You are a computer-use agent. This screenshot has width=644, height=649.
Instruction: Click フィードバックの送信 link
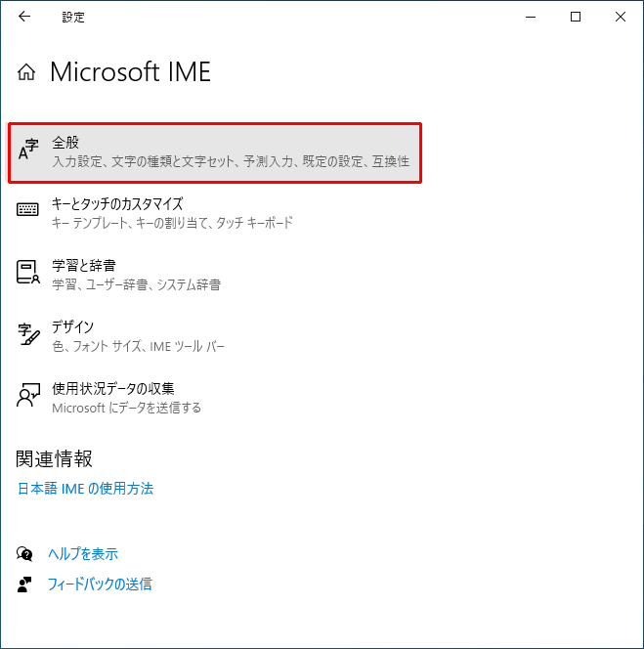(100, 584)
